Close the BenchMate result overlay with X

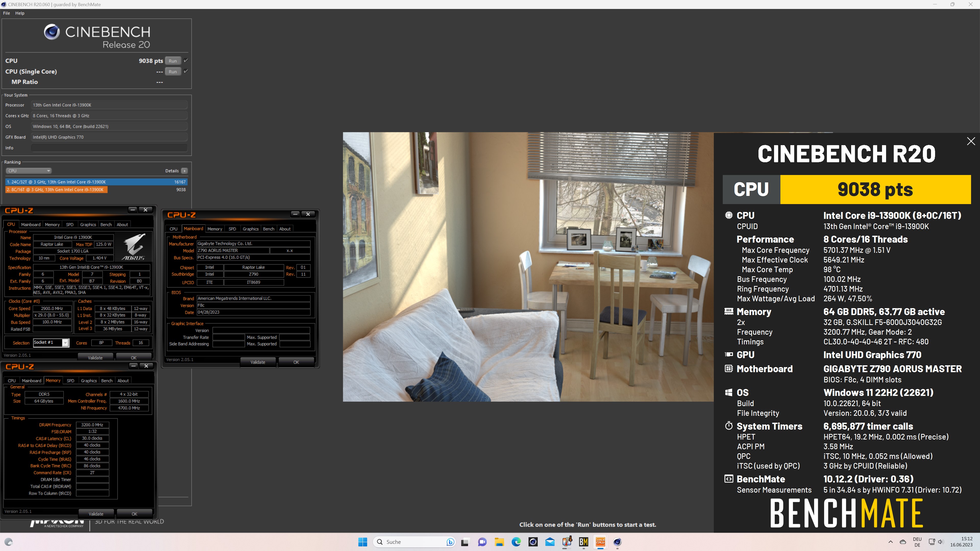(971, 141)
